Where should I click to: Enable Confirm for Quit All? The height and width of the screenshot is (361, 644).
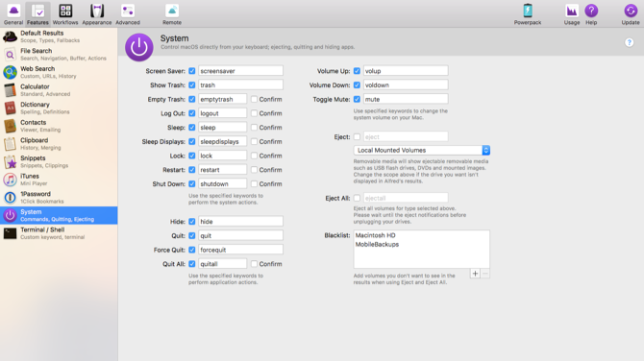click(254, 264)
